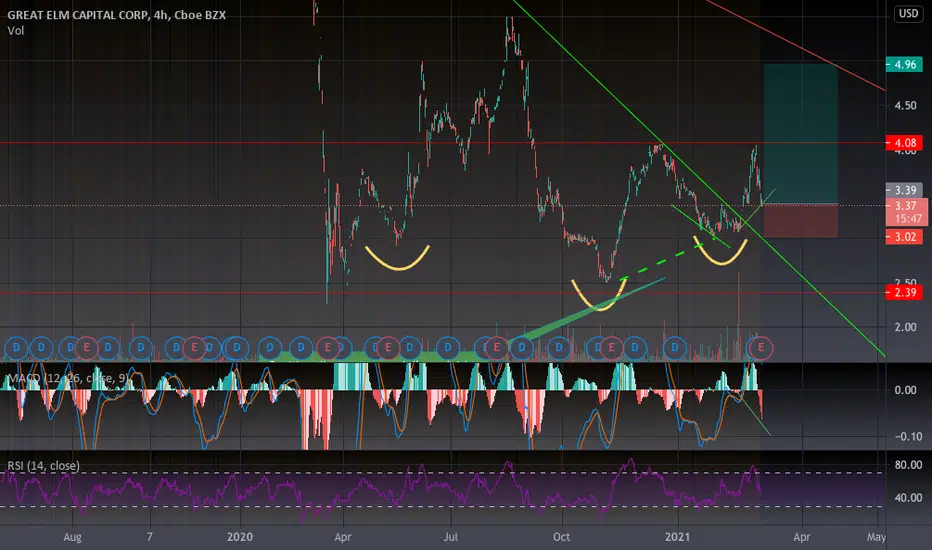Click the May label on time axis

click(x=876, y=537)
